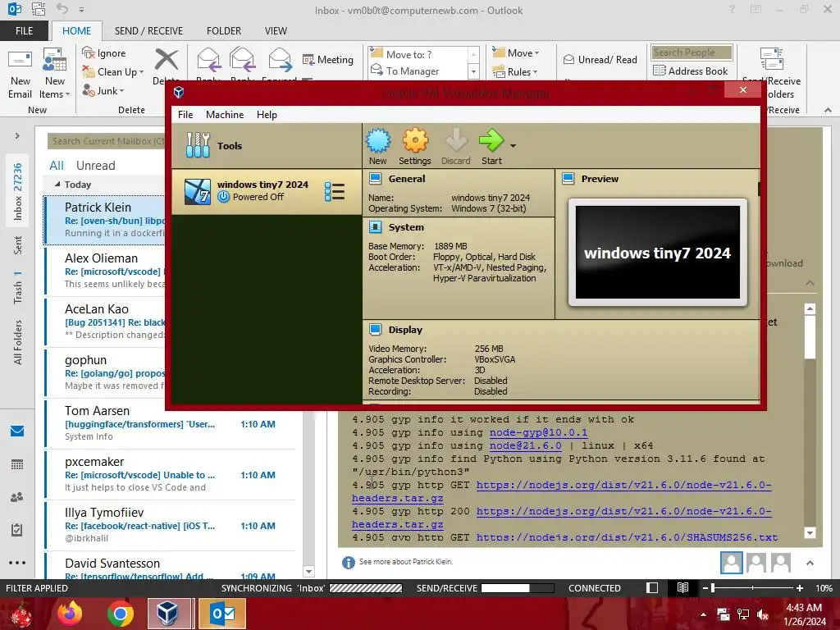The width and height of the screenshot is (840, 630).
Task: Click the zoom slider in status bar
Action: point(752,588)
